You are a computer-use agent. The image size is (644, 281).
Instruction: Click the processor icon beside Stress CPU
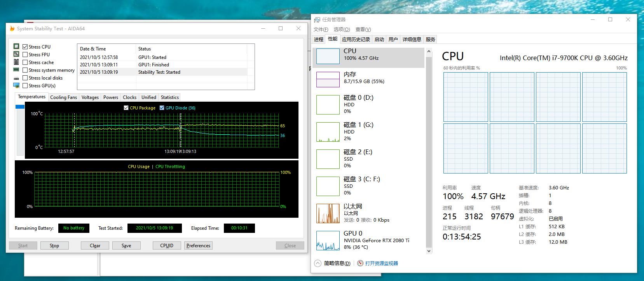16,47
